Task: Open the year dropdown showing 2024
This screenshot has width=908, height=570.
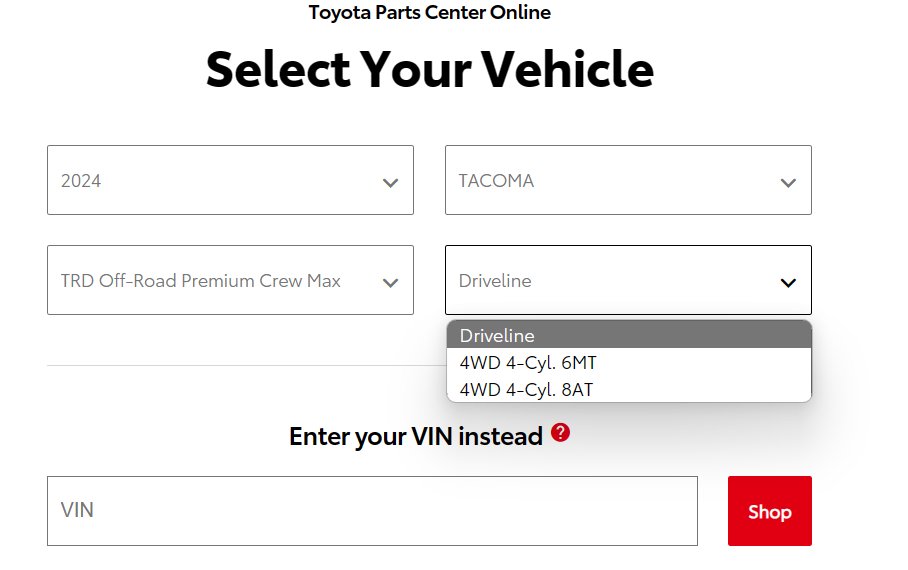Action: click(230, 180)
